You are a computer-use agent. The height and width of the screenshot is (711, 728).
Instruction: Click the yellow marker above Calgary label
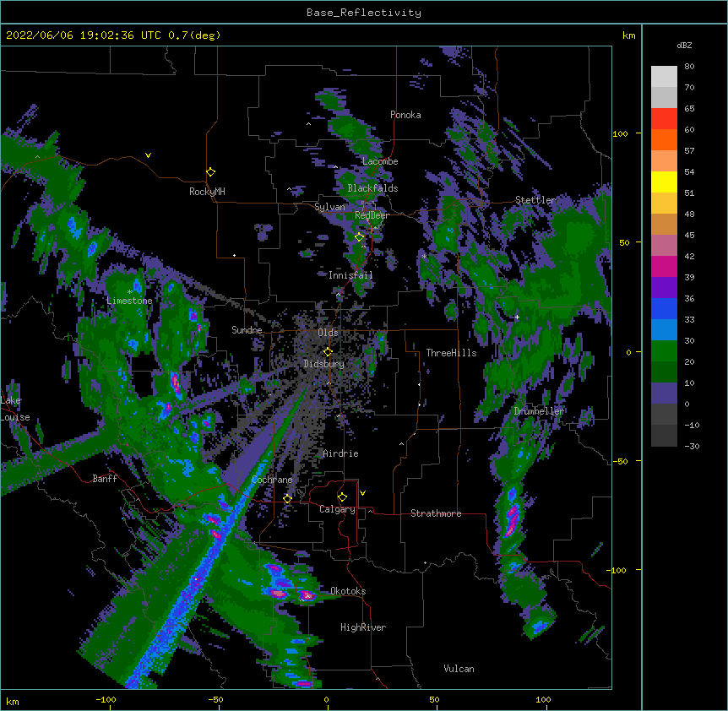[x=342, y=497]
